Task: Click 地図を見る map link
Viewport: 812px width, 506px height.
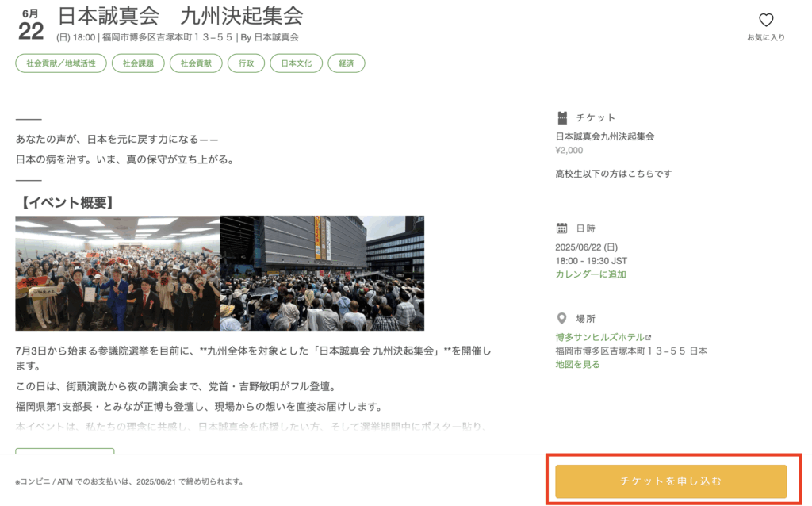Action: coord(577,365)
